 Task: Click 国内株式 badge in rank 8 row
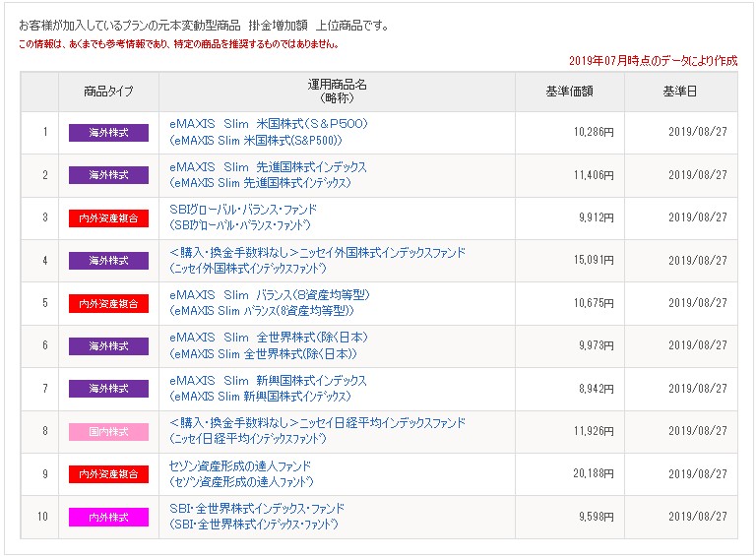coord(108,432)
